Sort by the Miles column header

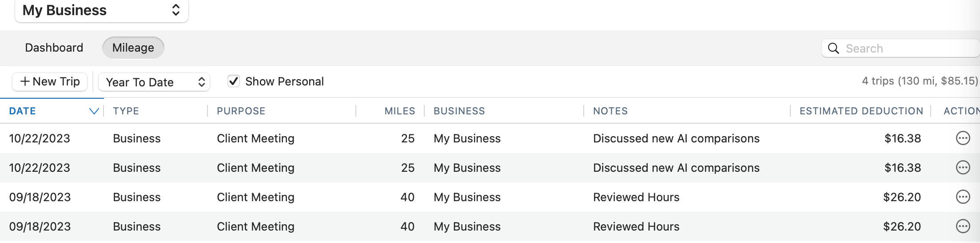399,111
